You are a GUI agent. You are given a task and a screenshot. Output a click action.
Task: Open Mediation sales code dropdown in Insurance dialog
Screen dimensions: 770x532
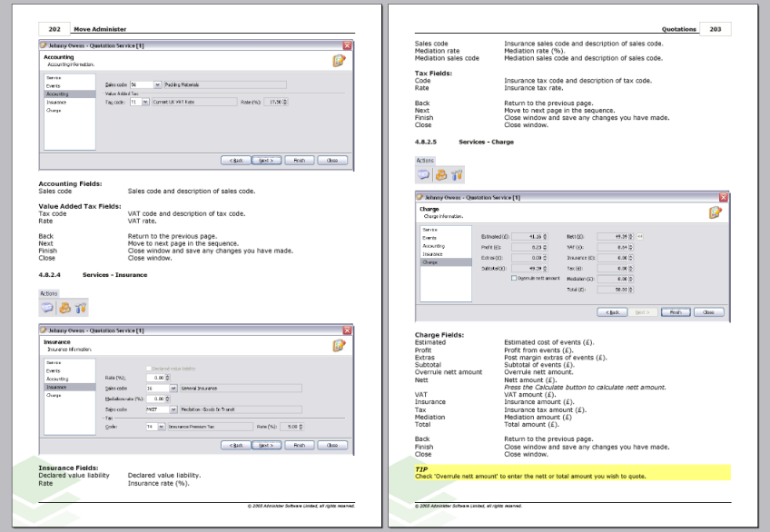tap(173, 409)
